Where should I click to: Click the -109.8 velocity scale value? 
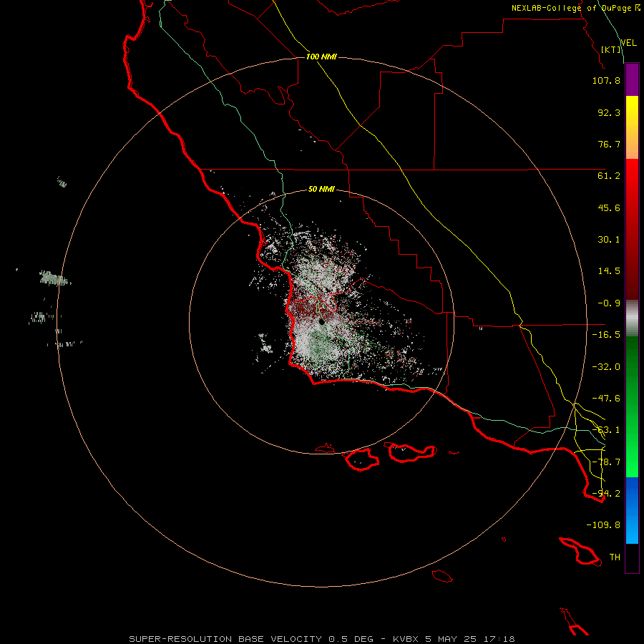[603, 525]
